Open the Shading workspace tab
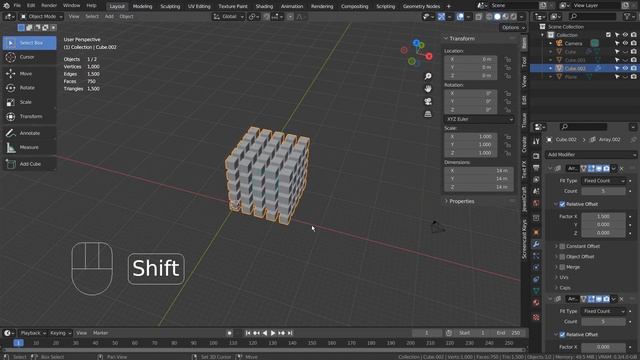This screenshot has width=640, height=360. click(x=264, y=6)
